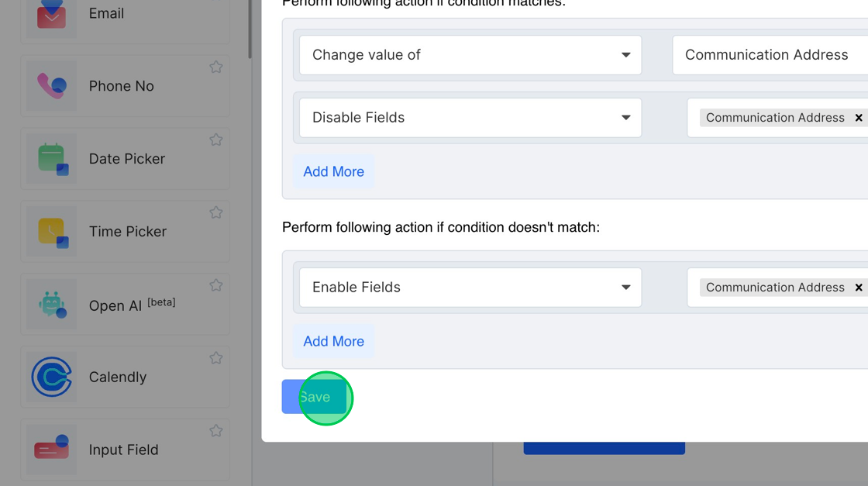The height and width of the screenshot is (486, 868).
Task: Toggle favorite star on Calendly
Action: (216, 358)
